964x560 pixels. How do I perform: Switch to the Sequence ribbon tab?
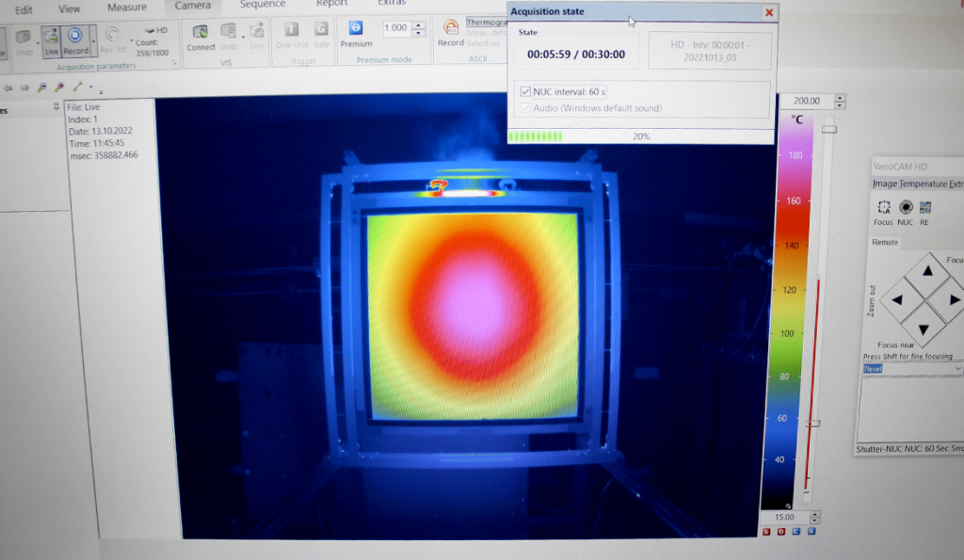(262, 6)
